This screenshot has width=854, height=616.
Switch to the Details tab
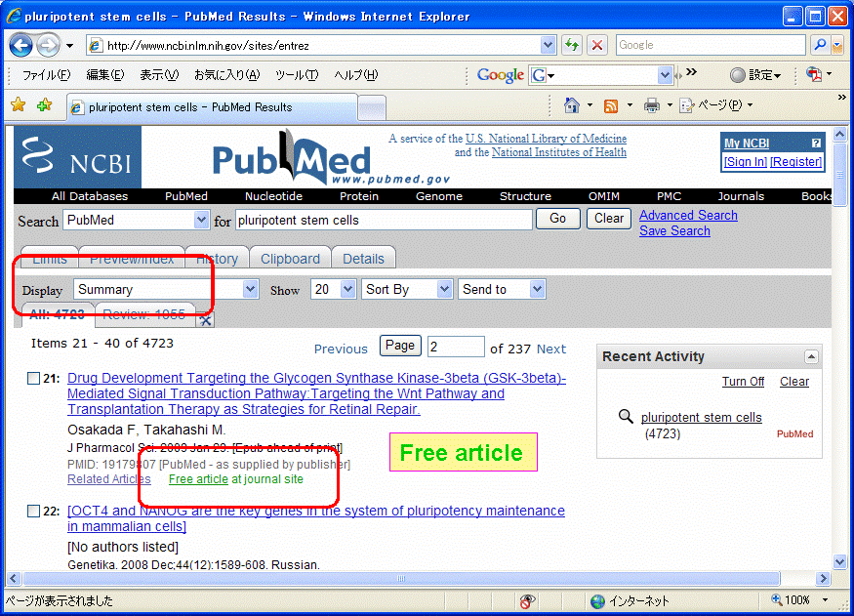(x=363, y=258)
